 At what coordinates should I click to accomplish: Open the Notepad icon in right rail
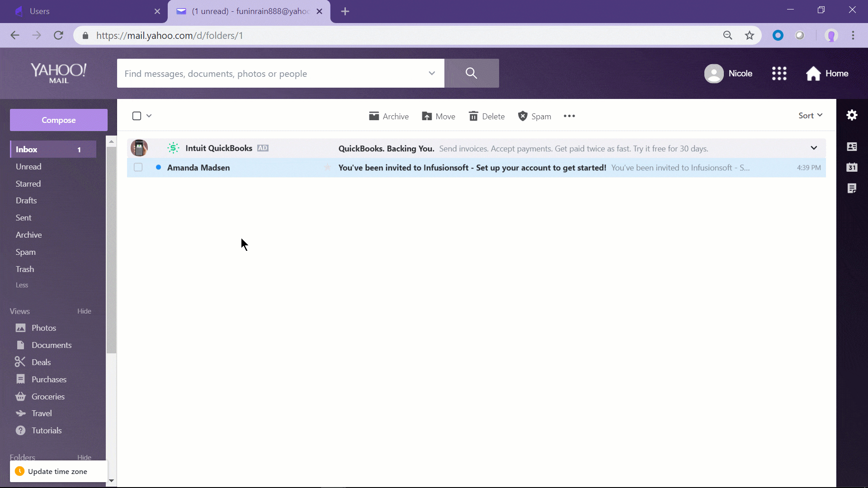point(852,188)
